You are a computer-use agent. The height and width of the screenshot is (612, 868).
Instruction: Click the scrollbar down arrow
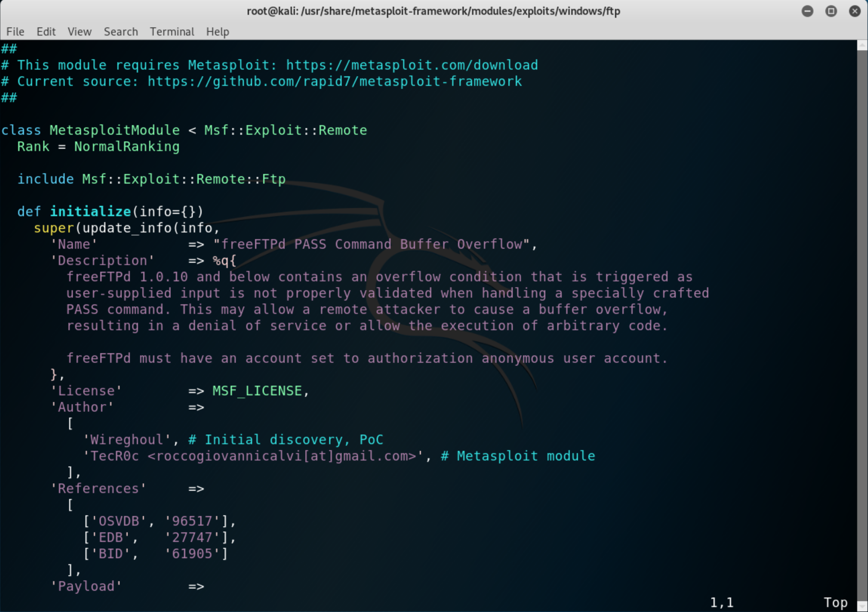[x=863, y=607]
